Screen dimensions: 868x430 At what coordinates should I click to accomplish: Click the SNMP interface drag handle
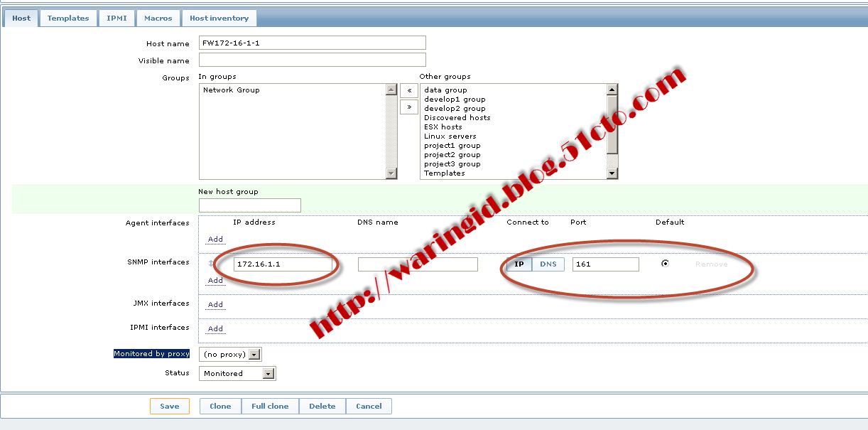(210, 264)
